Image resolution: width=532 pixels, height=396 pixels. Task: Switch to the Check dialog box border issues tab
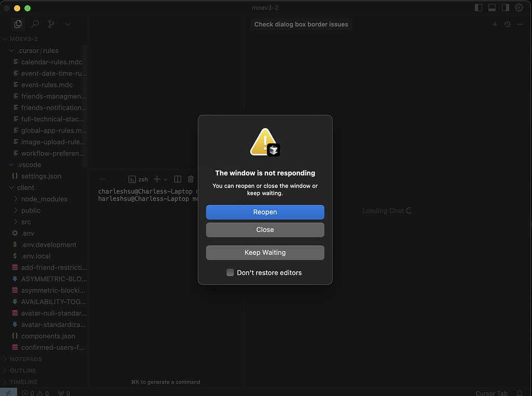(301, 24)
